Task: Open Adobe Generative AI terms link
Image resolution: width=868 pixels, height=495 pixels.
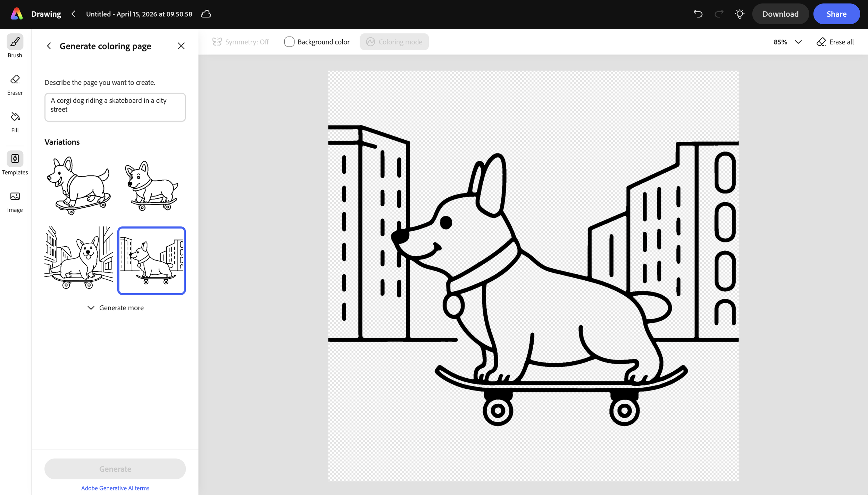Action: point(115,488)
